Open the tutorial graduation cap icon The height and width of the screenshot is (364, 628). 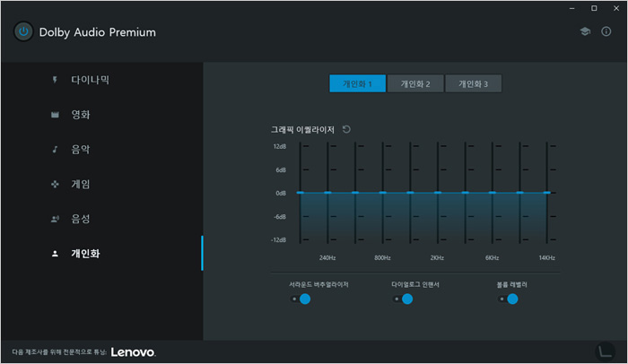coord(585,31)
